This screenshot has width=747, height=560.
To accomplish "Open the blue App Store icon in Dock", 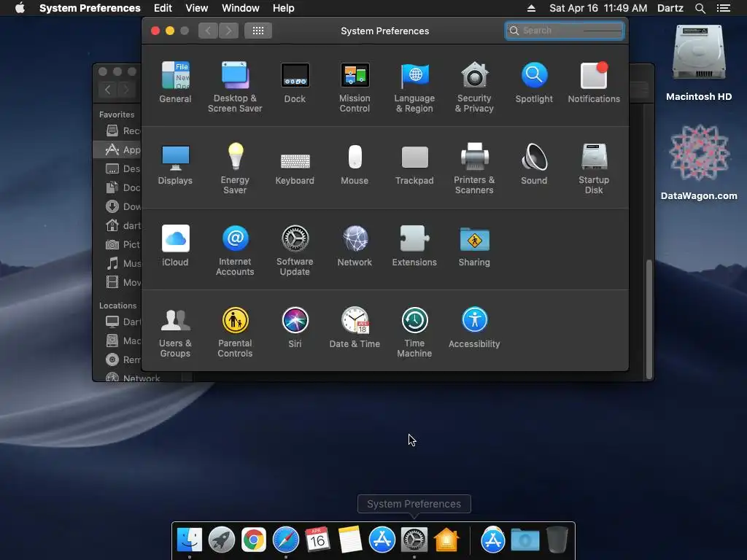I will 382,540.
